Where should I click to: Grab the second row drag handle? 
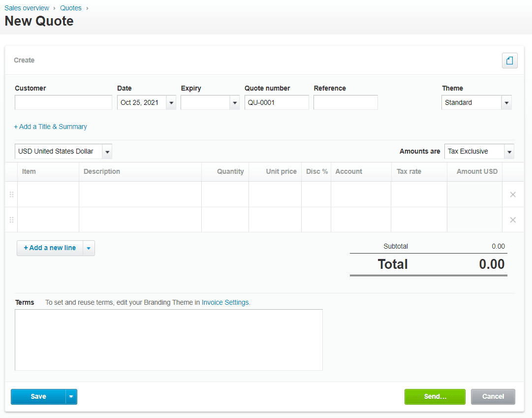(11, 220)
